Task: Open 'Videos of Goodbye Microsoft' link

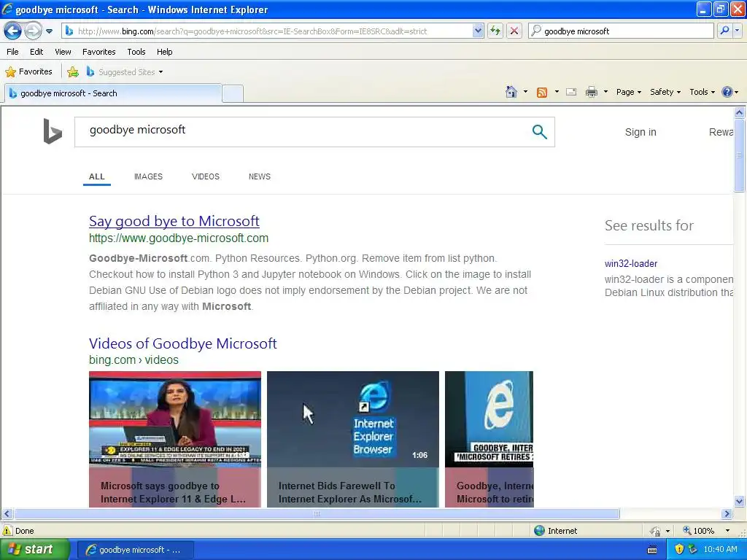Action: (182, 343)
